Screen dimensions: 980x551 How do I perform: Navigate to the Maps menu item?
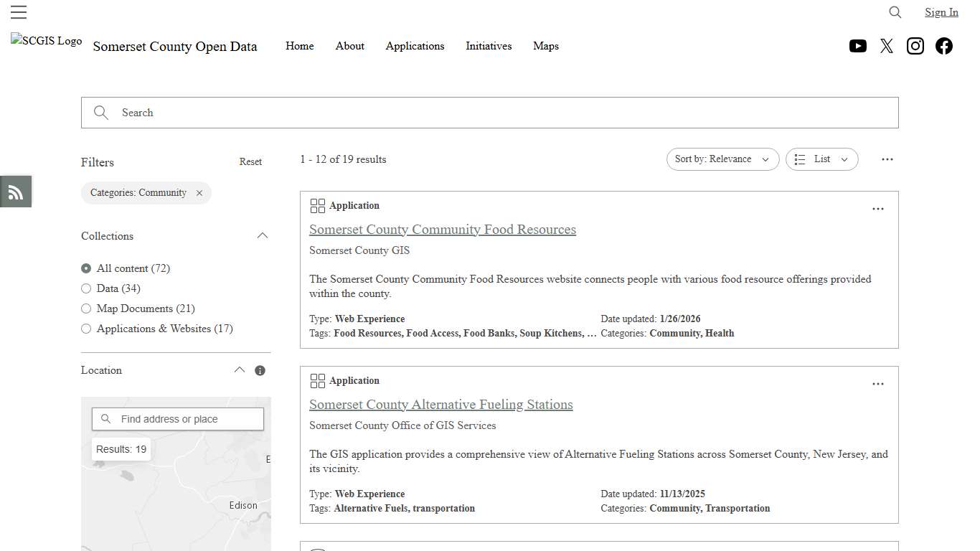pyautogui.click(x=546, y=46)
